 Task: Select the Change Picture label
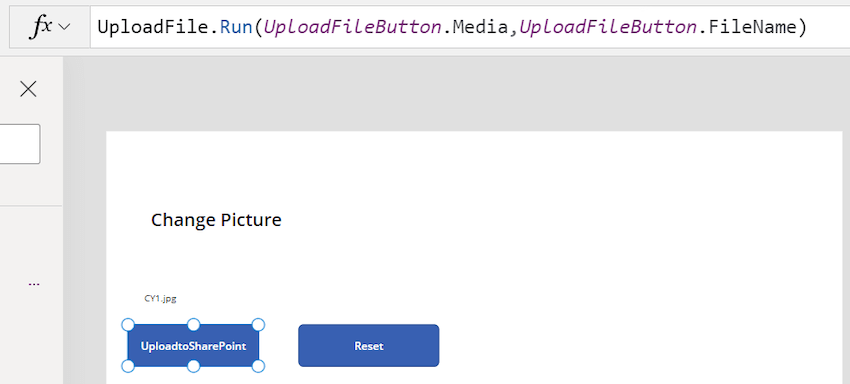216,220
